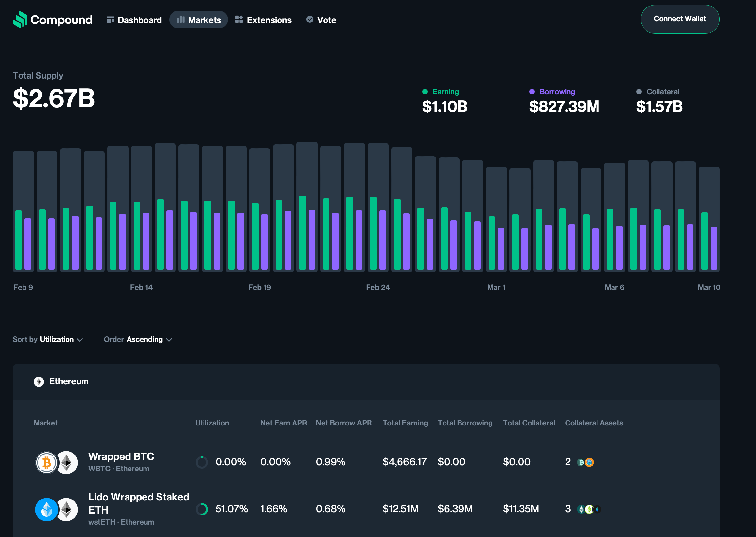The image size is (756, 537).
Task: Click the Lido wstETH blue token icon
Action: 47,509
